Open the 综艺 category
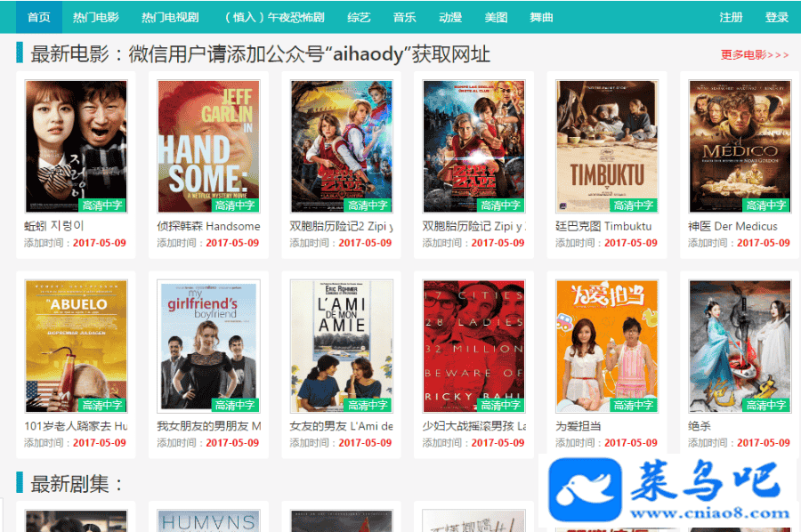The height and width of the screenshot is (532, 801). (360, 18)
